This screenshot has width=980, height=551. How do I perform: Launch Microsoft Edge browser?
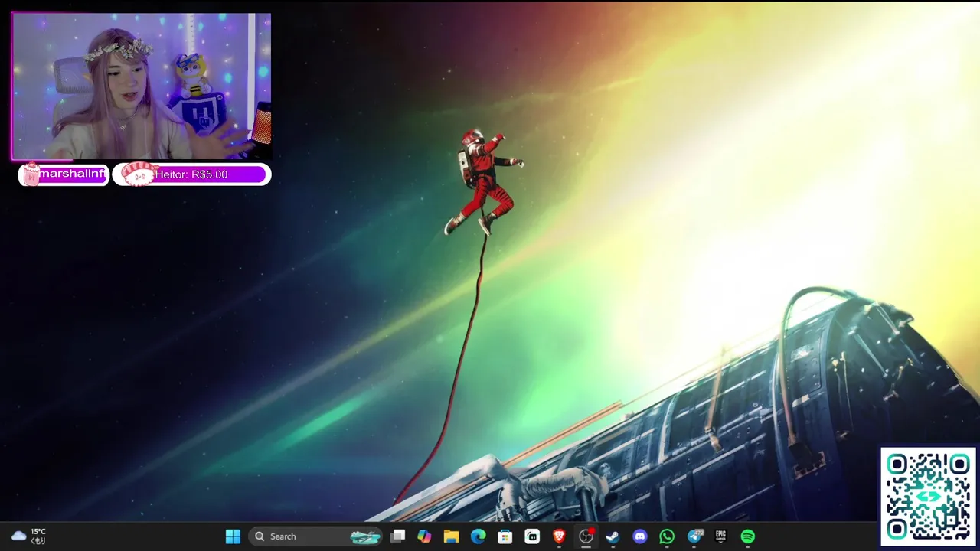point(479,536)
